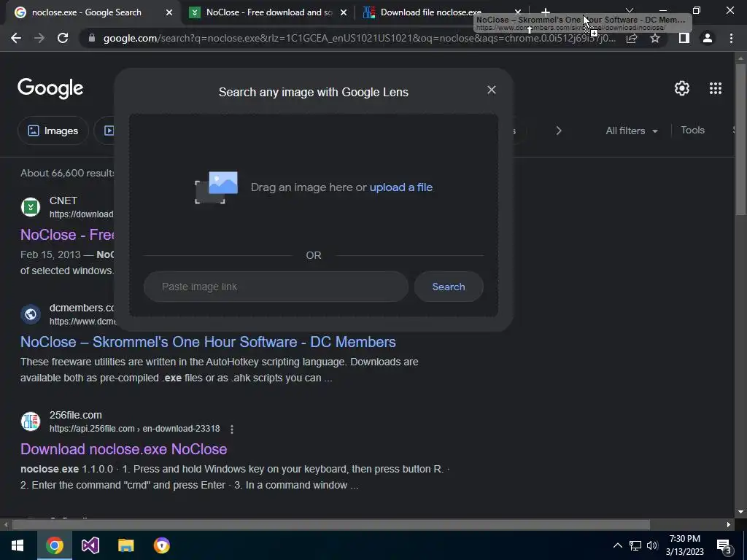Select the noclose.exe Google Search tab
The image size is (747, 560).
pos(87,12)
